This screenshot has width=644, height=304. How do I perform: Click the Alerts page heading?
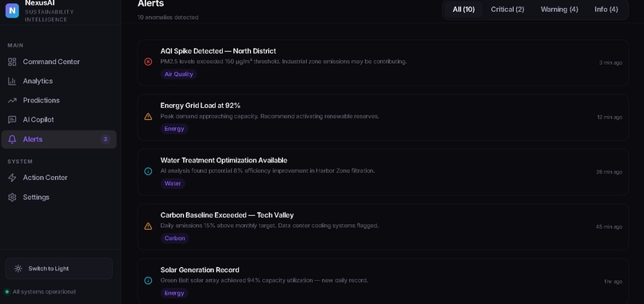click(151, 4)
